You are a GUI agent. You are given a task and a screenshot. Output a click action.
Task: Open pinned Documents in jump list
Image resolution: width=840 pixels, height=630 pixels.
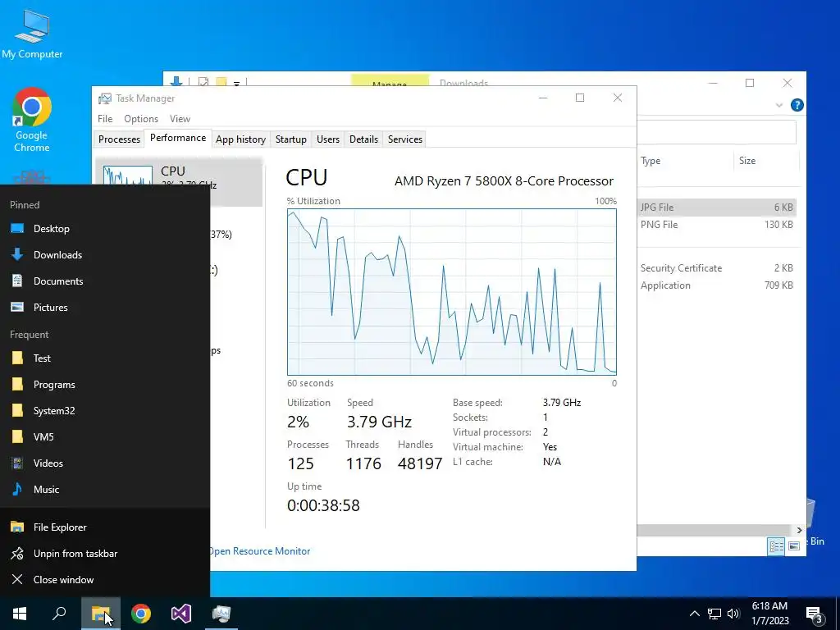coord(105,281)
